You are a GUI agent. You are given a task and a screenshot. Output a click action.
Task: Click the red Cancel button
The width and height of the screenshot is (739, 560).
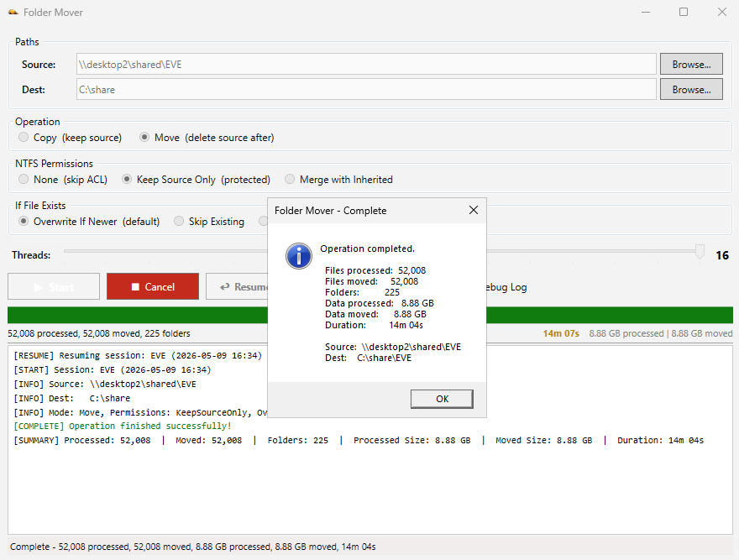(x=153, y=286)
